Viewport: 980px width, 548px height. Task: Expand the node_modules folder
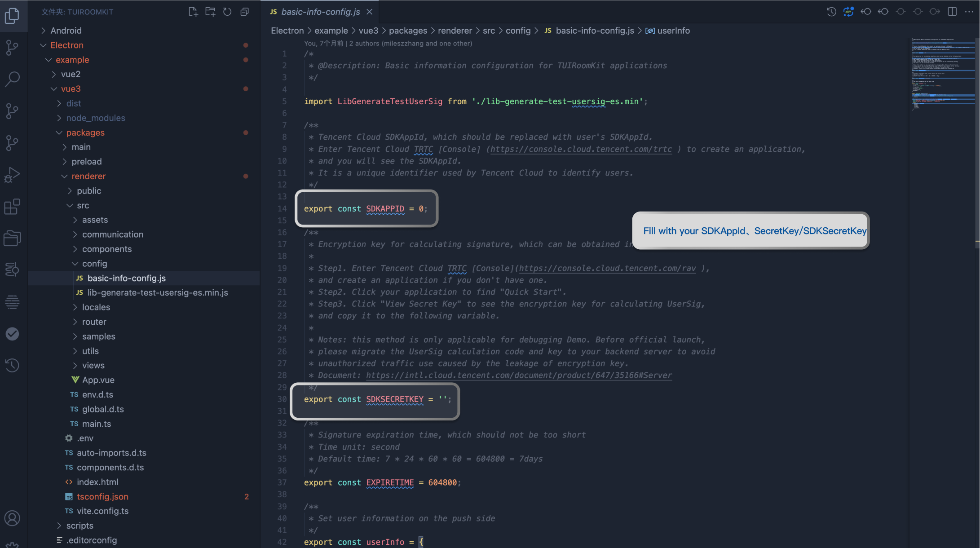tap(95, 118)
